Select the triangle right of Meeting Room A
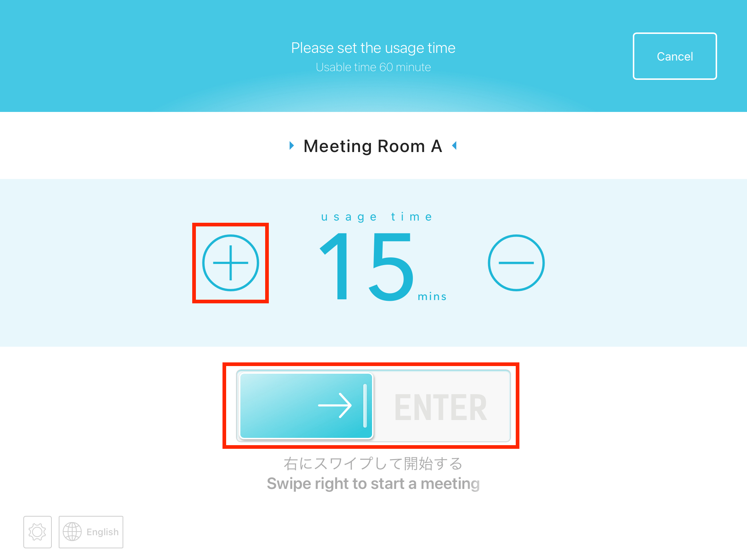 pos(454,146)
